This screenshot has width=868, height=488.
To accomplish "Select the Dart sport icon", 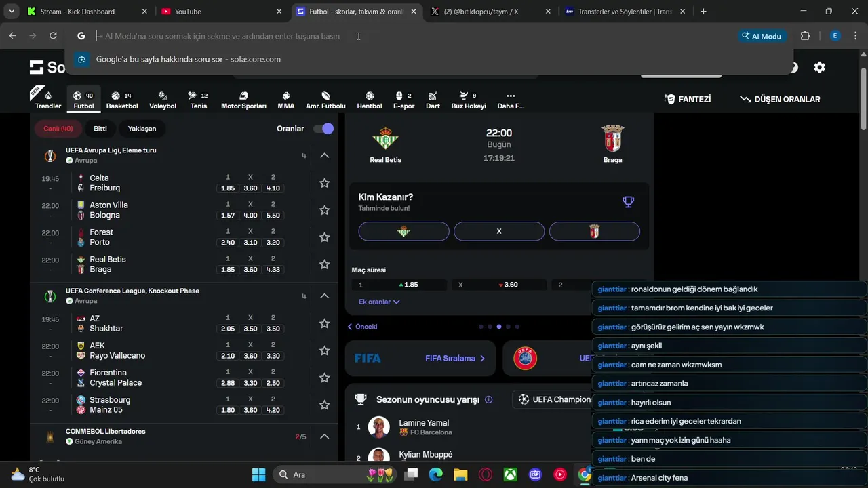I will [x=433, y=100].
